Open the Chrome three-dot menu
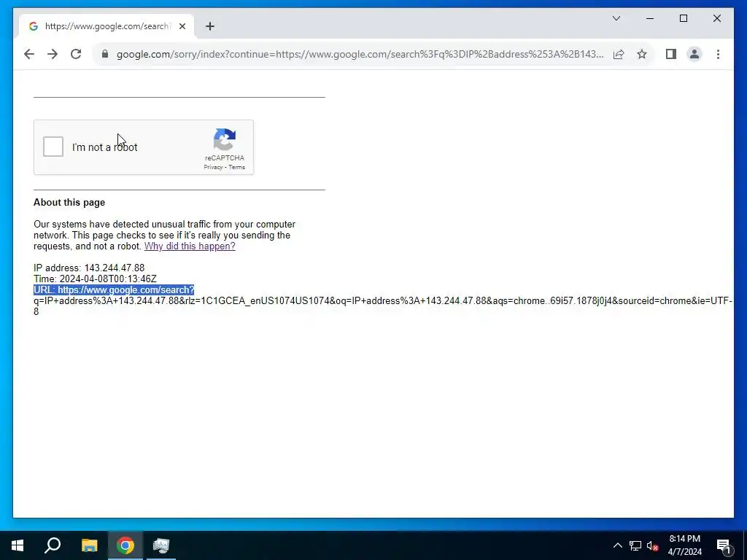747x560 pixels. point(718,54)
